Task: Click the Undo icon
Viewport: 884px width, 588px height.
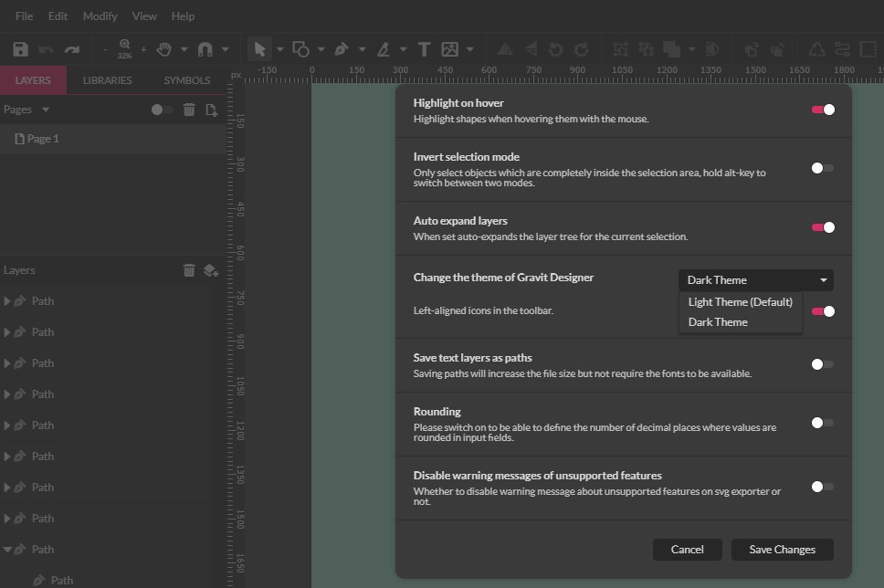Action: point(45,48)
